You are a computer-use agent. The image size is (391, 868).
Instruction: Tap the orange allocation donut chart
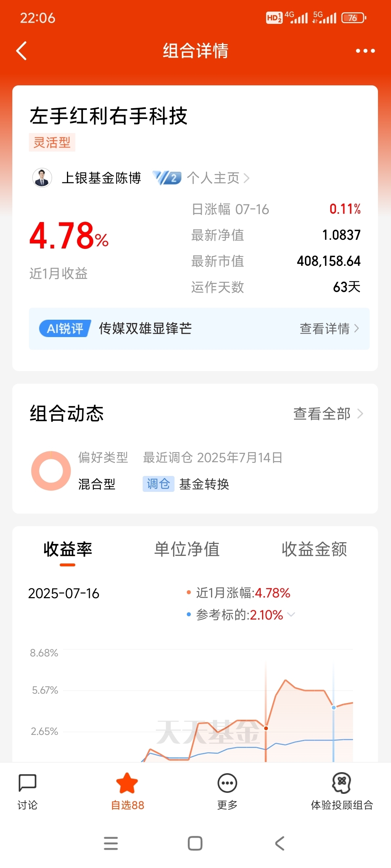[x=51, y=471]
